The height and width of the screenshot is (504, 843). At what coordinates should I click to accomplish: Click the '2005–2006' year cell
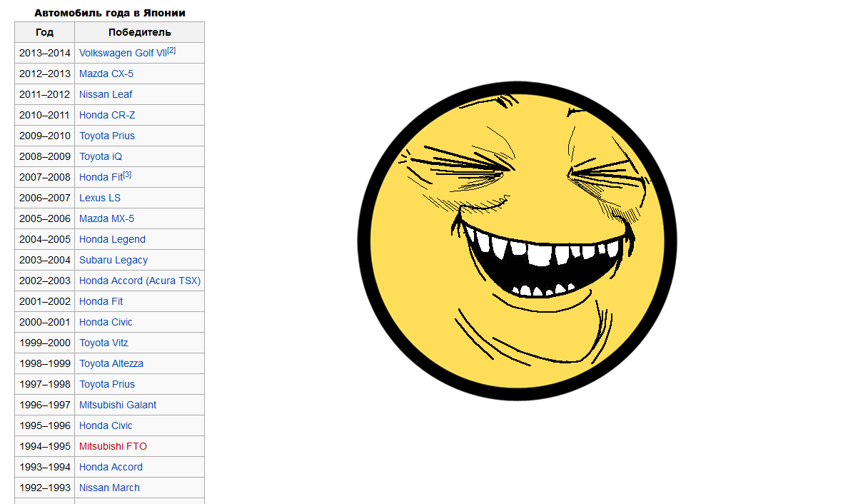coord(45,219)
